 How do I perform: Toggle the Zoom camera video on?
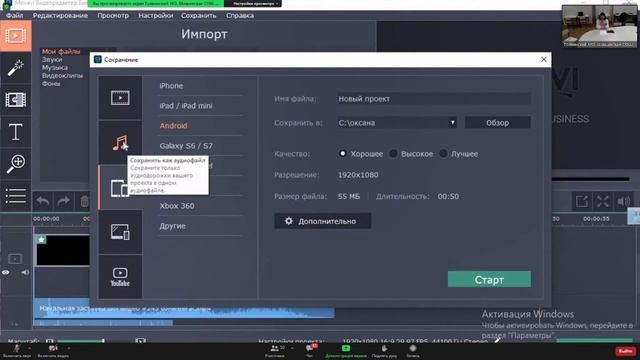pyautogui.click(x=53, y=348)
